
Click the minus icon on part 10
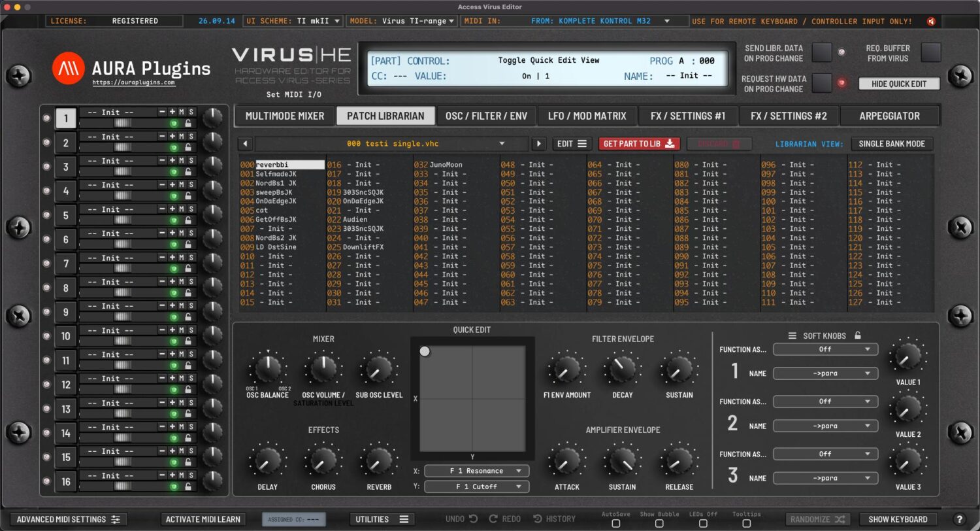click(162, 330)
